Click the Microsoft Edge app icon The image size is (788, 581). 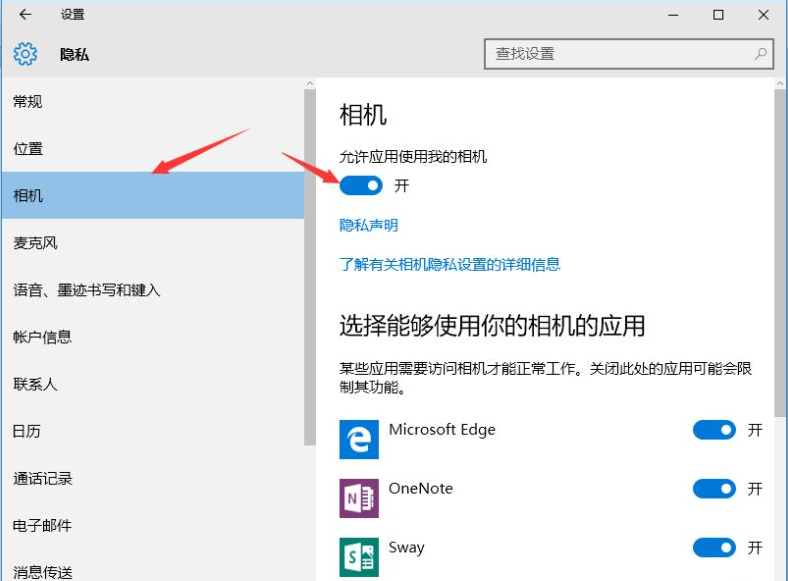[x=359, y=439]
